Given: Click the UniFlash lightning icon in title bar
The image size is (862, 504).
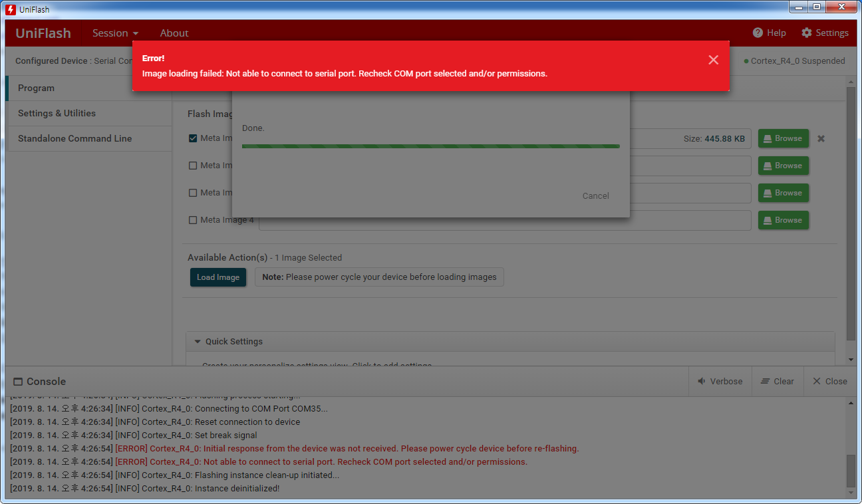Looking at the screenshot, I should click(11, 10).
